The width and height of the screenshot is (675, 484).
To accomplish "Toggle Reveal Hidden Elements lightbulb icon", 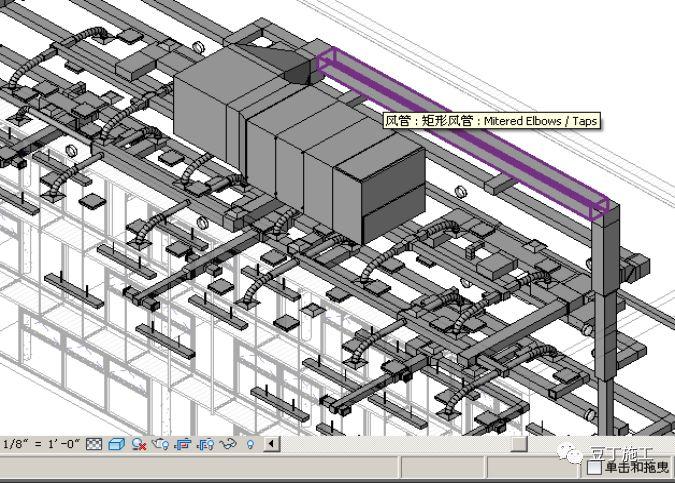I will click(x=250, y=444).
